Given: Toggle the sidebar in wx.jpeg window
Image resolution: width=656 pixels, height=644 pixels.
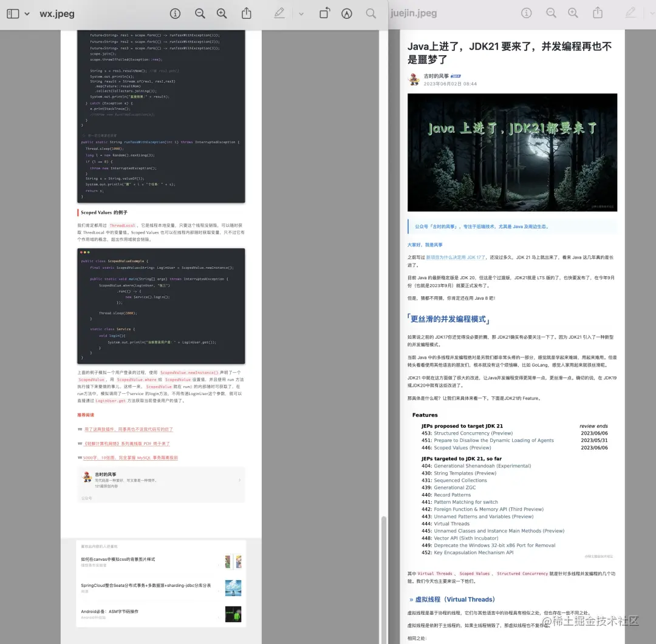Looking at the screenshot, I should [13, 14].
